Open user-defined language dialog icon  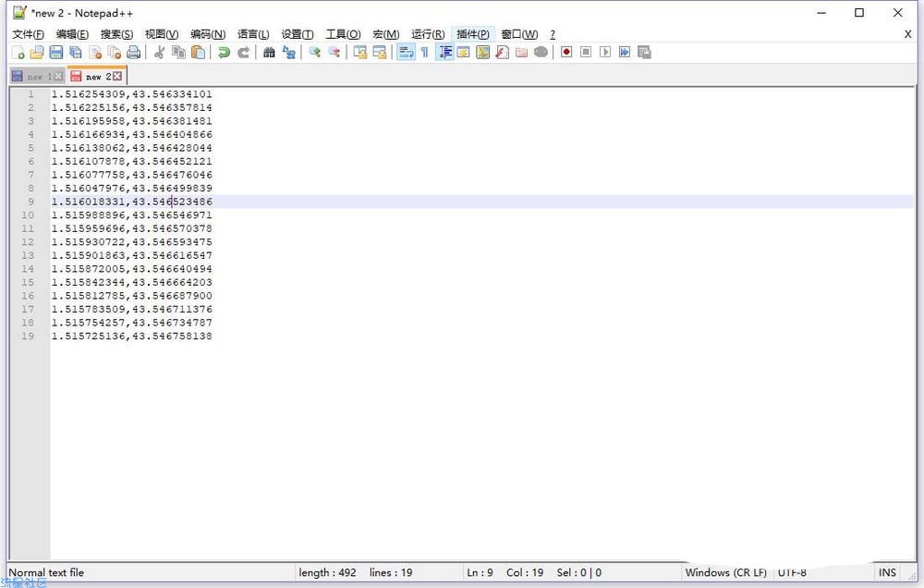(464, 53)
